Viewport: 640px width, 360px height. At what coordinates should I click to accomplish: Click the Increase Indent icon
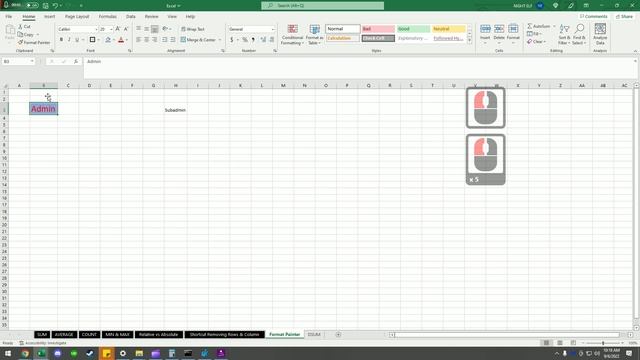coord(173,40)
